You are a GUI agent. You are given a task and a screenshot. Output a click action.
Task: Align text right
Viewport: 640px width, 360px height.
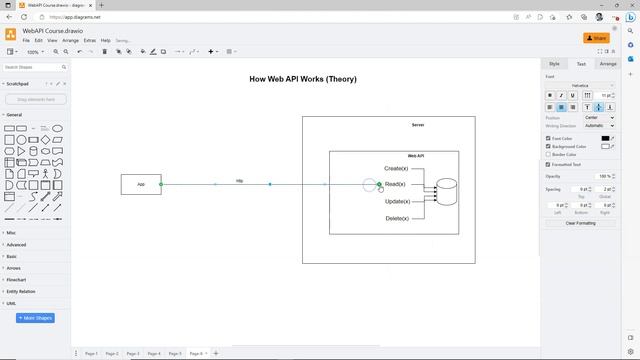(x=573, y=107)
